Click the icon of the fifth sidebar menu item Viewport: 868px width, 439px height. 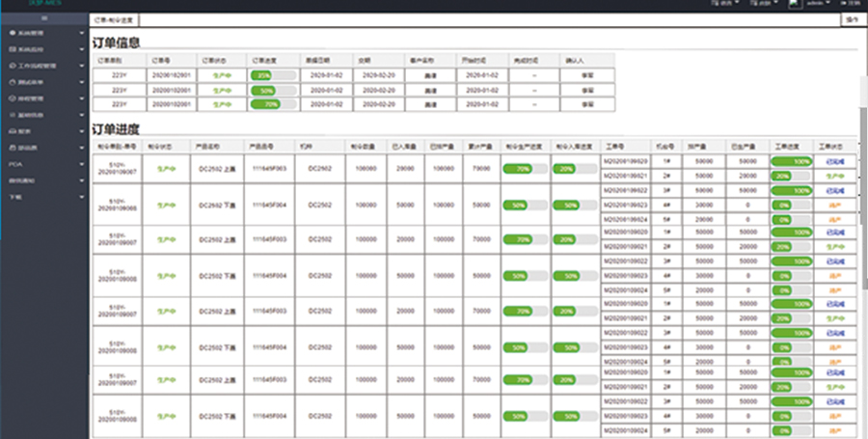(x=12, y=98)
